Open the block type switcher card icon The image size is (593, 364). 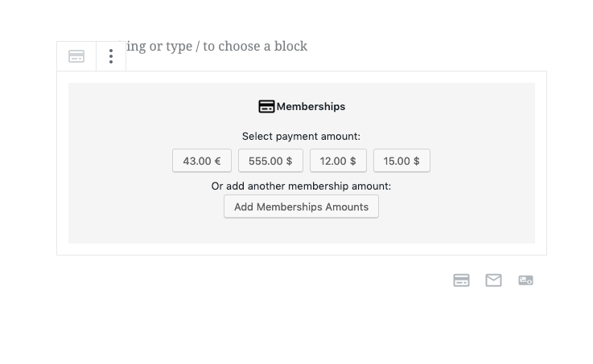point(76,56)
